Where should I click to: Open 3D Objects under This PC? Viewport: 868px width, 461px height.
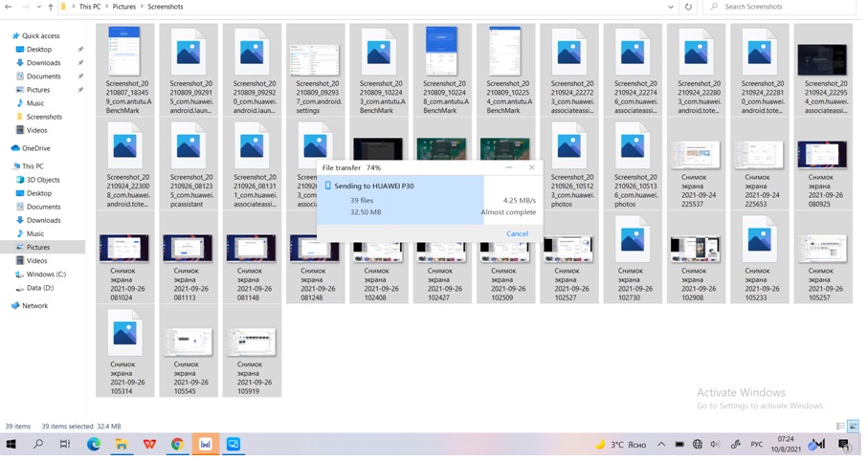pos(43,180)
